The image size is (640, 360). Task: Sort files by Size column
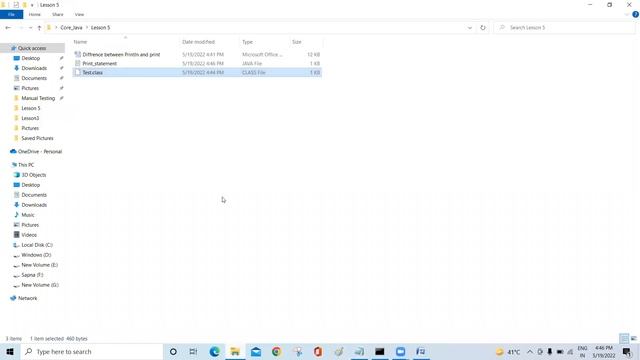(x=297, y=42)
